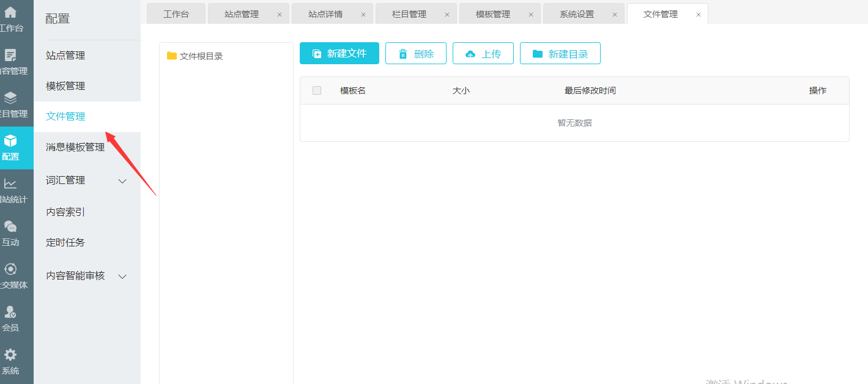
Task: Click the home icon for 工作台
Action: pyautogui.click(x=10, y=12)
